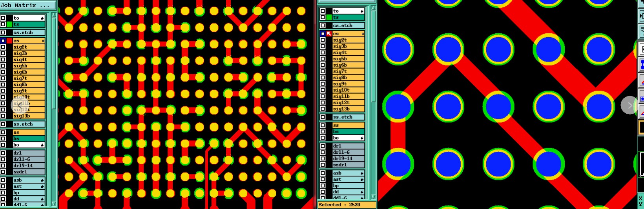This screenshot has width=644, height=209.
Task: Click green color swatch of right 'ts' layer
Action: (x=329, y=17)
